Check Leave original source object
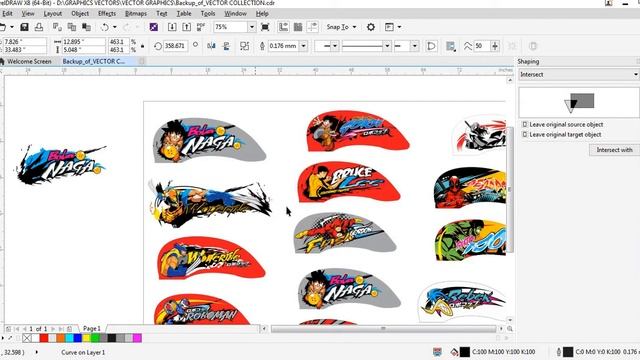This screenshot has width=640, height=360. tap(525, 124)
